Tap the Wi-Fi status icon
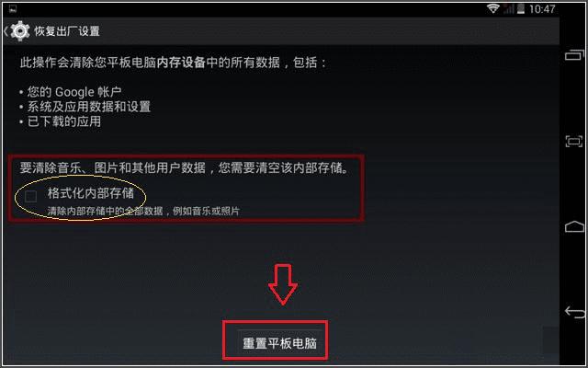588x368 pixels. tap(492, 8)
